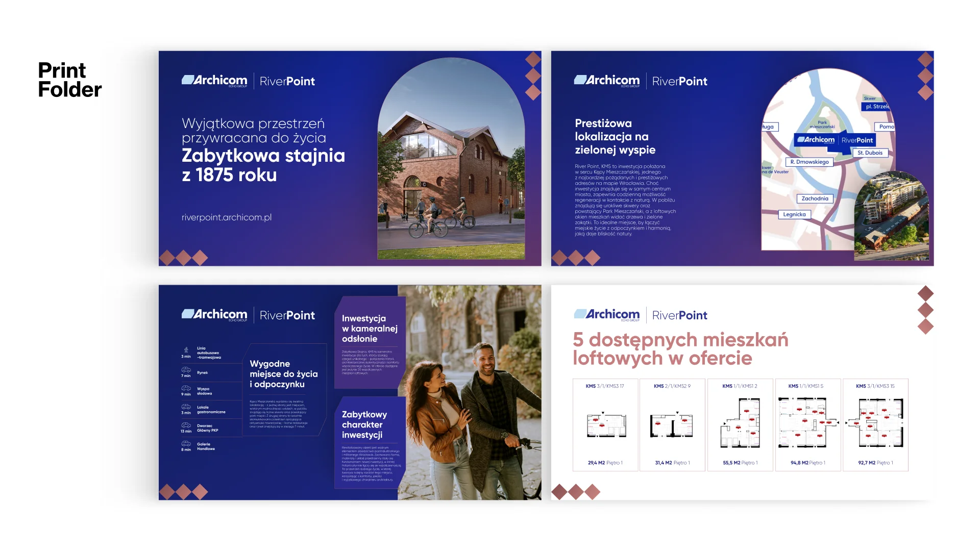Click the KM5 2/1/KM52 9 apartment code

(x=672, y=386)
